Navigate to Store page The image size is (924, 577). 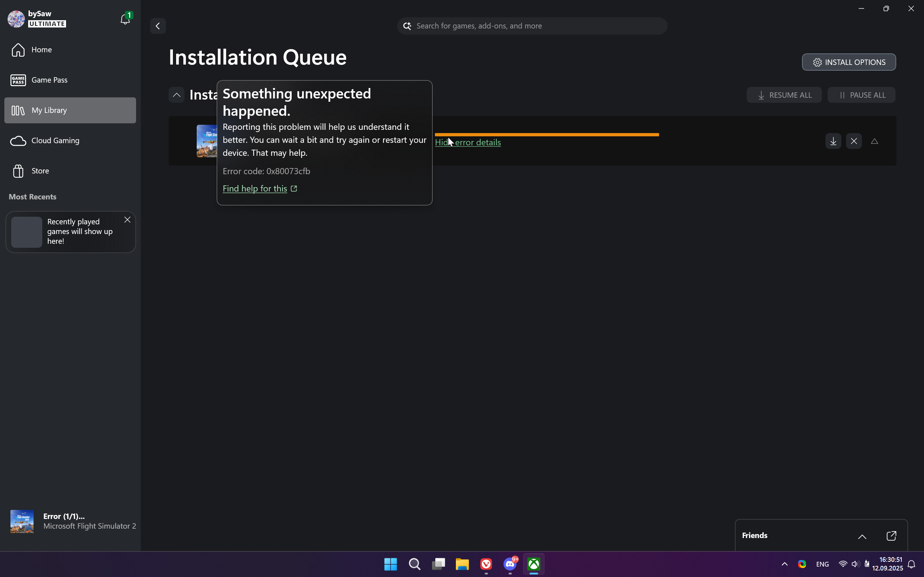(40, 171)
